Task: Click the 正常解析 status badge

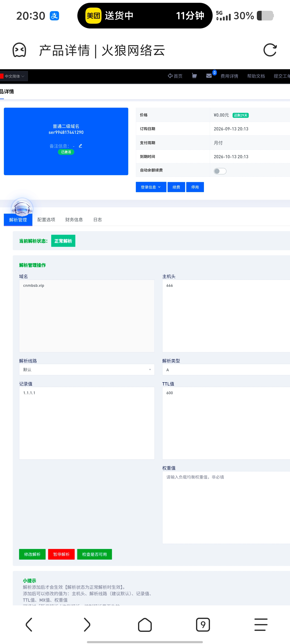Action: click(63, 241)
